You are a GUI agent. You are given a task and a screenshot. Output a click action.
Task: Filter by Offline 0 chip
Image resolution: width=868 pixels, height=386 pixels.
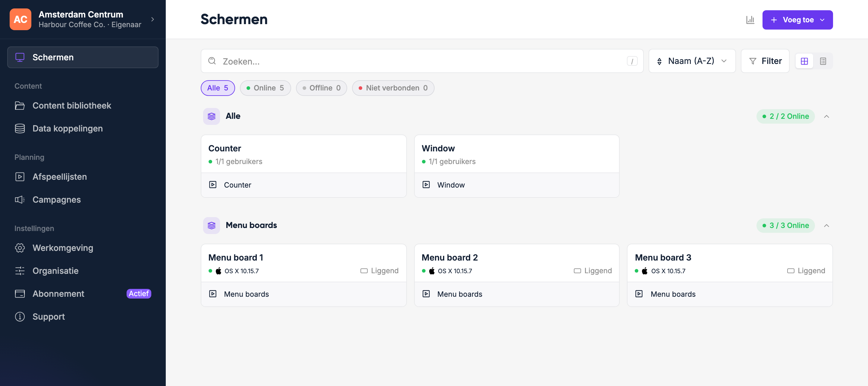pyautogui.click(x=322, y=88)
